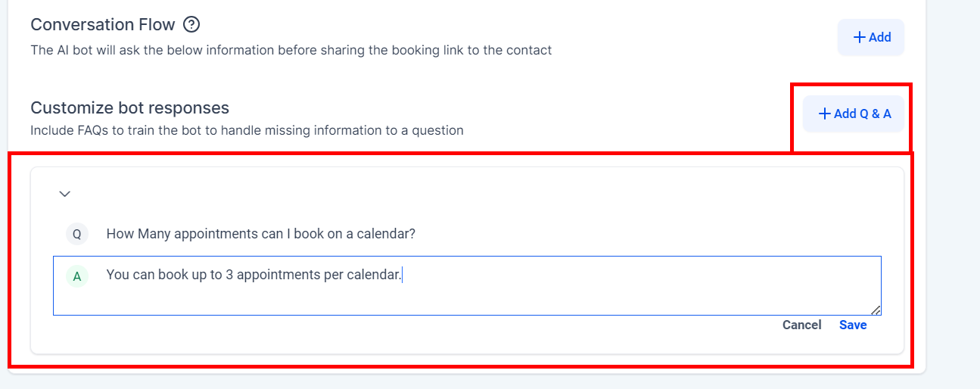Click the plus icon in Add button
This screenshot has height=389, width=980.
(859, 37)
